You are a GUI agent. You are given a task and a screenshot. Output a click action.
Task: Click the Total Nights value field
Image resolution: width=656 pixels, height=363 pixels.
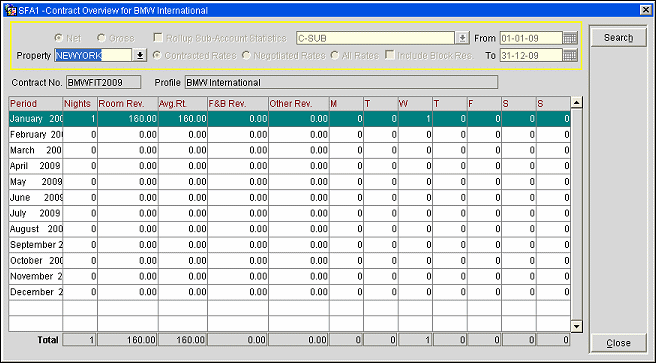pos(79,340)
